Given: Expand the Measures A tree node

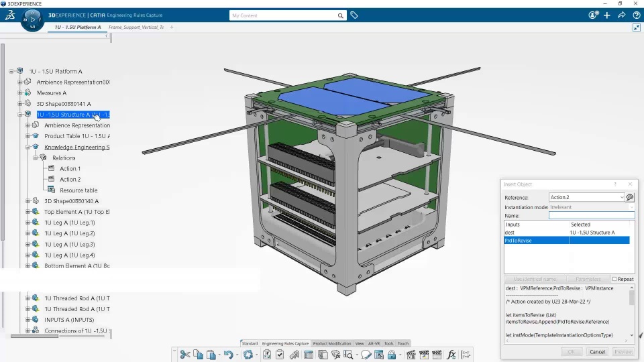Looking at the screenshot, I should (x=19, y=93).
